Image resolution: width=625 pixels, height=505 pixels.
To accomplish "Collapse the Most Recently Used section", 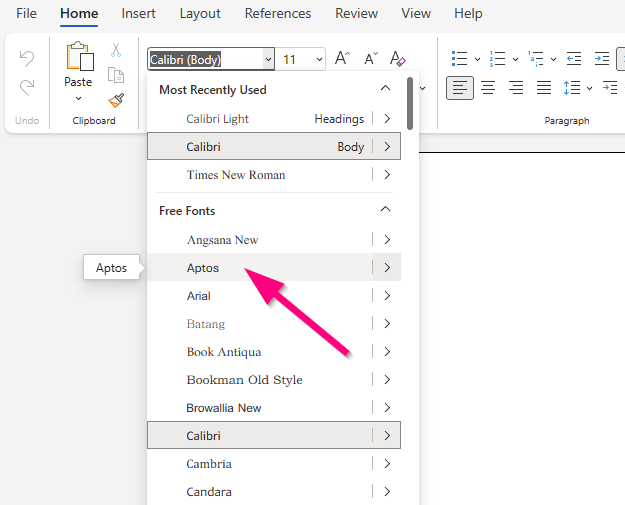I will (x=385, y=88).
